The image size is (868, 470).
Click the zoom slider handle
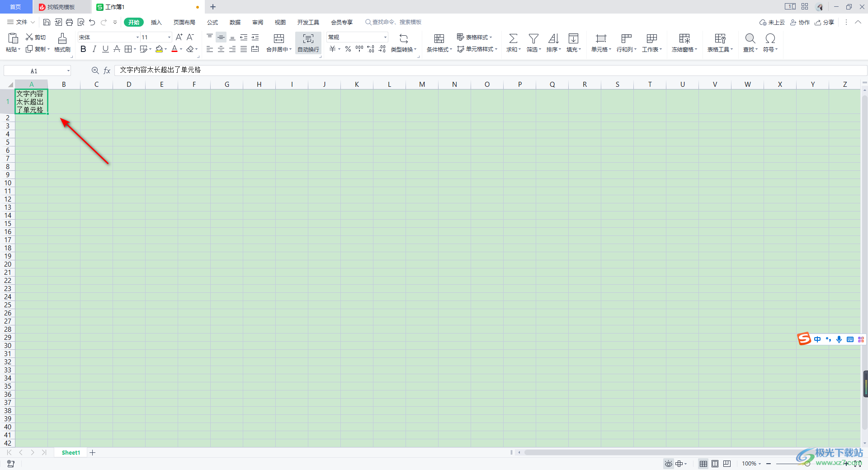click(x=807, y=464)
